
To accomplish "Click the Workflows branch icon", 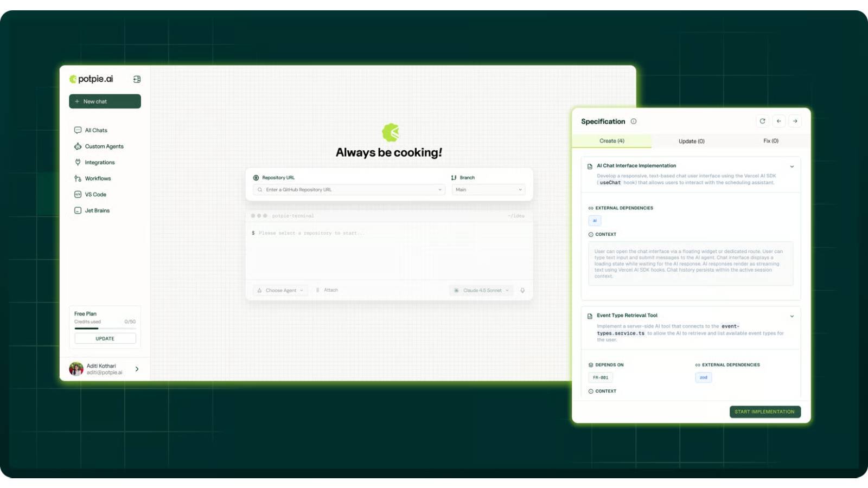I will [x=78, y=178].
